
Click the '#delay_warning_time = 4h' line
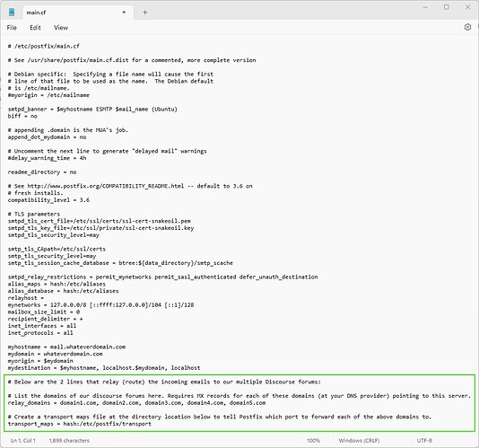(47, 158)
